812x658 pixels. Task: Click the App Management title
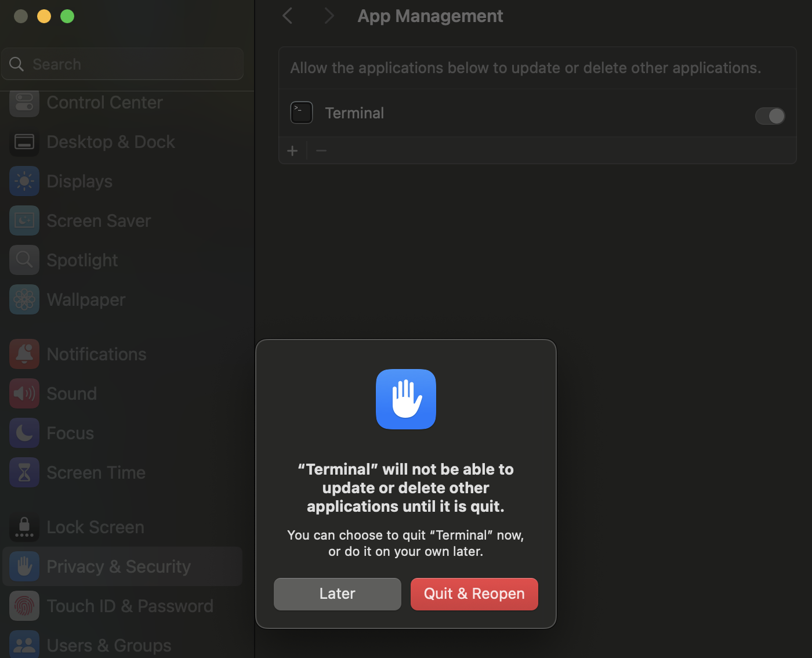[x=430, y=16]
